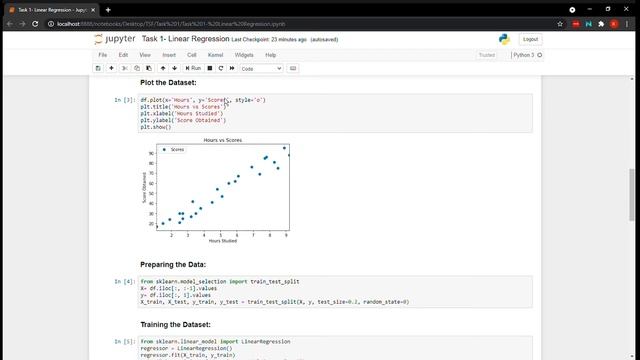Open the Kernel menu
This screenshot has height=360, width=640.
tap(216, 55)
